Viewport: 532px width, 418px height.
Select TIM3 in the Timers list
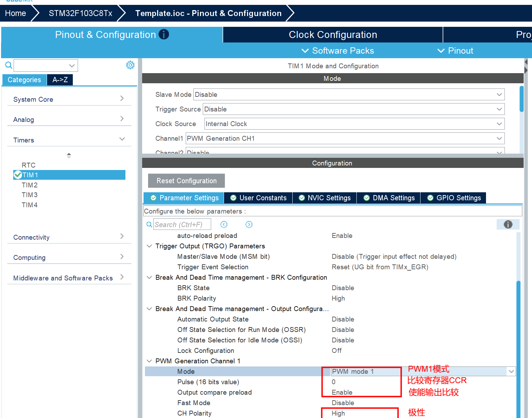click(30, 195)
